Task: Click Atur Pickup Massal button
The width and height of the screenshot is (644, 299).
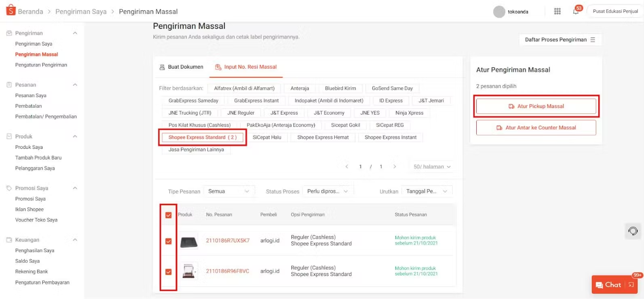Action: [536, 106]
